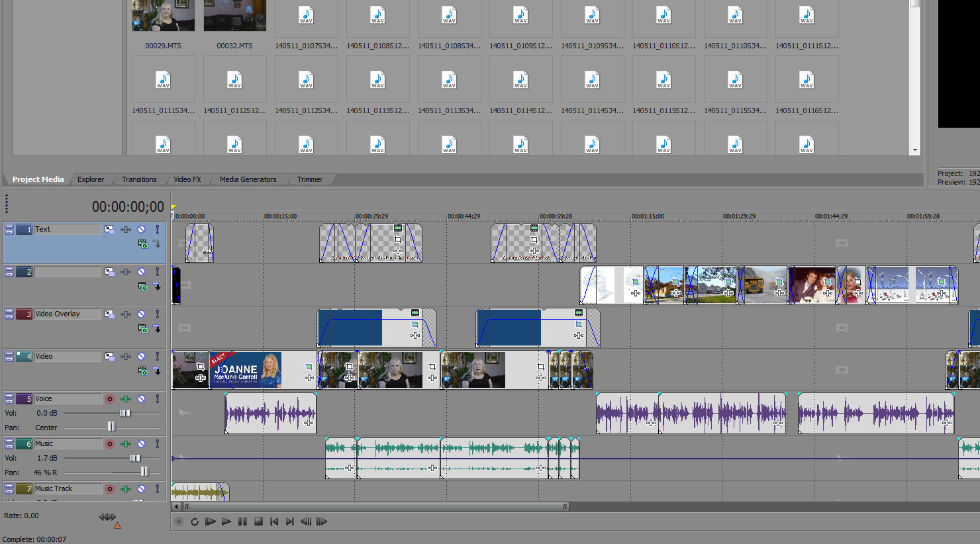Select the 00032.MTS video thumbnail
This screenshot has height=544, width=980.
click(x=235, y=16)
